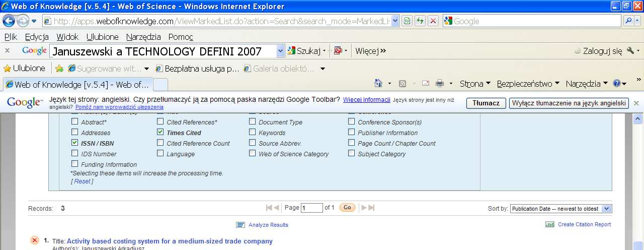Expand the Google Toolbar search suggestions dropdown
Image resolution: width=644 pixels, height=250 pixels.
coord(280,51)
